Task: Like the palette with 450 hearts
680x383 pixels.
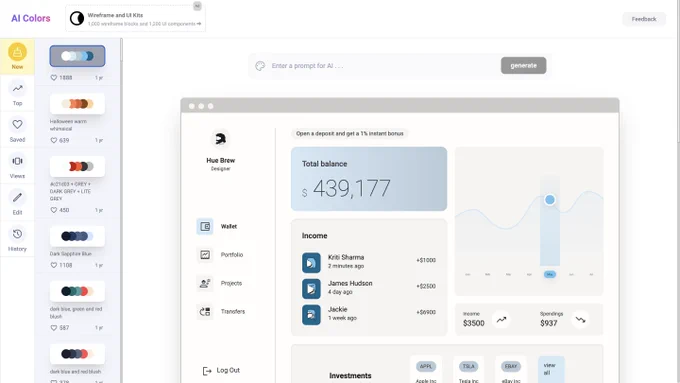Action: (54, 210)
